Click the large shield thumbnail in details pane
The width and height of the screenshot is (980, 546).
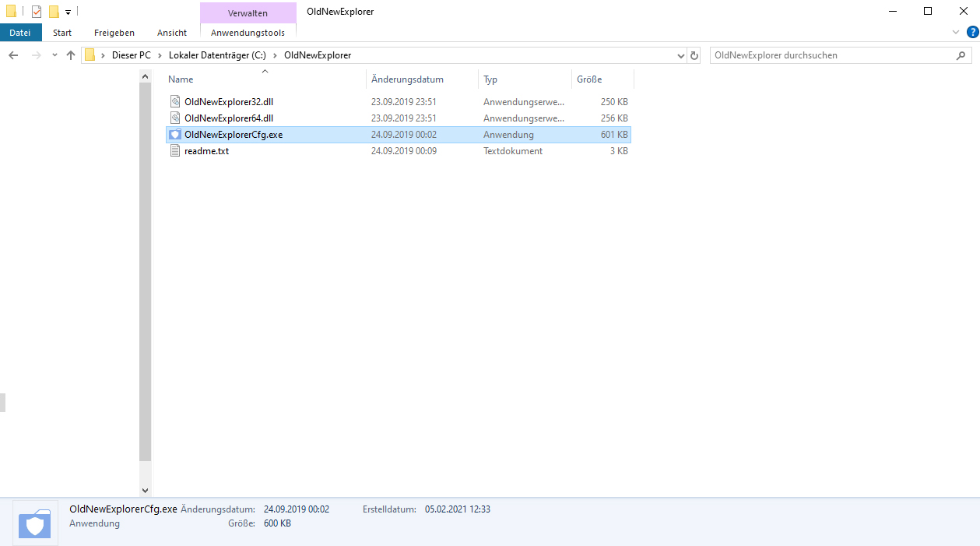coord(35,523)
